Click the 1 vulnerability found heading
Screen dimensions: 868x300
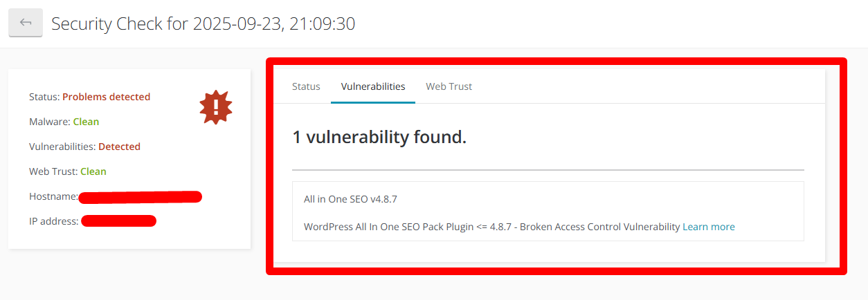pos(379,137)
